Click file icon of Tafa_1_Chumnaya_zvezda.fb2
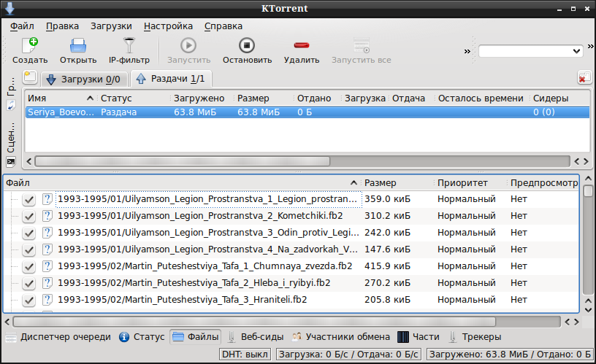 coord(47,266)
